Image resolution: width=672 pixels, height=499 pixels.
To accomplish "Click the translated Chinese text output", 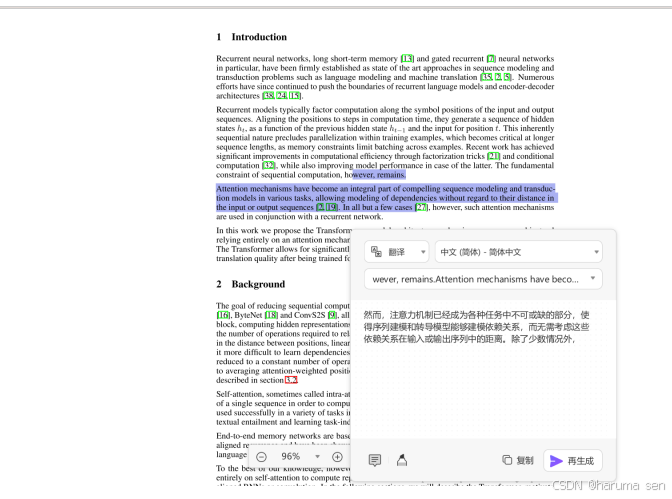I will (476, 327).
